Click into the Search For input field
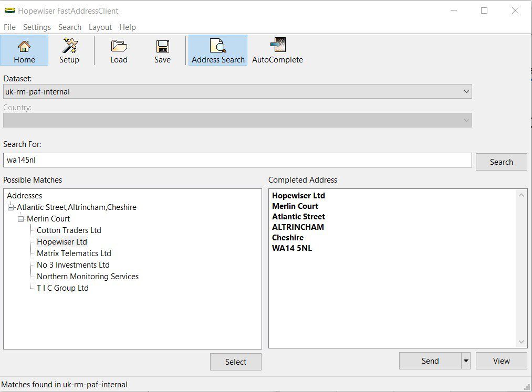 237,160
